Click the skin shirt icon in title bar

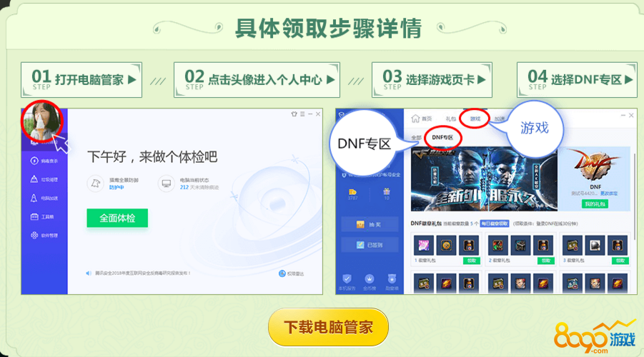[x=294, y=114]
